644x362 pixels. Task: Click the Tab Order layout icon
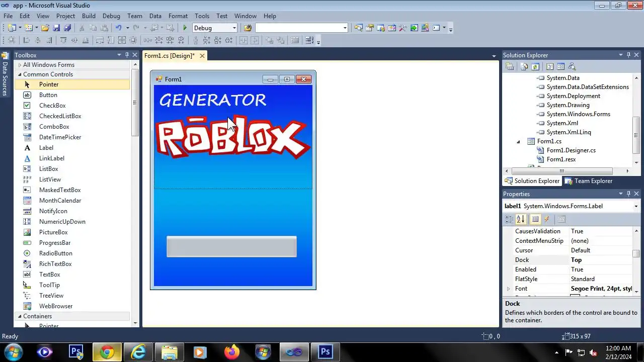[309, 41]
